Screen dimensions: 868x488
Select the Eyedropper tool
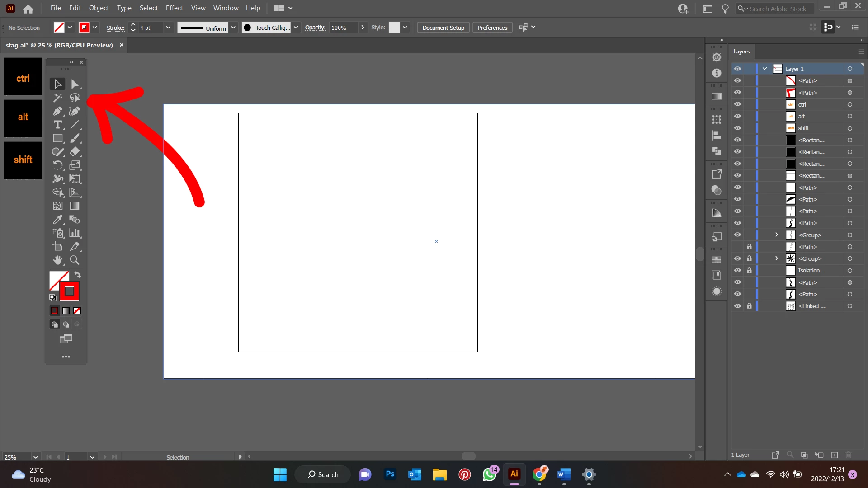pos(57,220)
